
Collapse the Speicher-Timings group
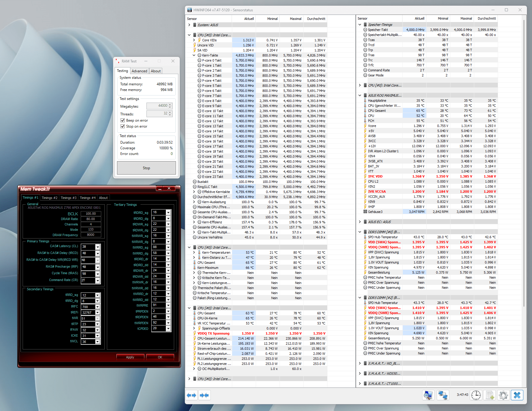click(360, 25)
